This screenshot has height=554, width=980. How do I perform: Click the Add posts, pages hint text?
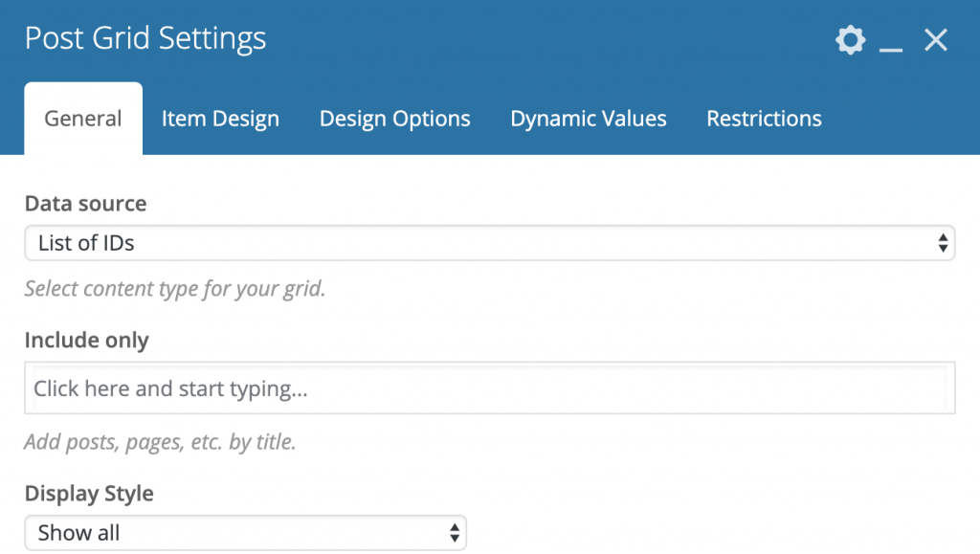coord(160,442)
